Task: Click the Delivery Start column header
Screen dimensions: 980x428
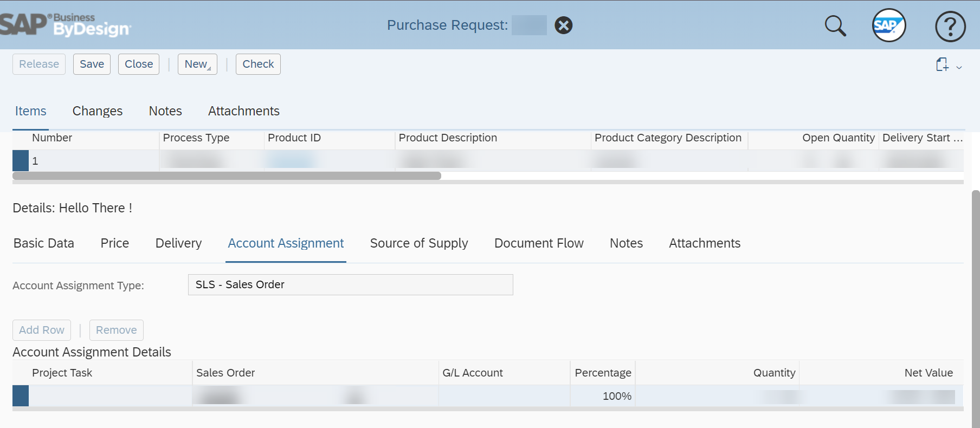Action: tap(922, 138)
